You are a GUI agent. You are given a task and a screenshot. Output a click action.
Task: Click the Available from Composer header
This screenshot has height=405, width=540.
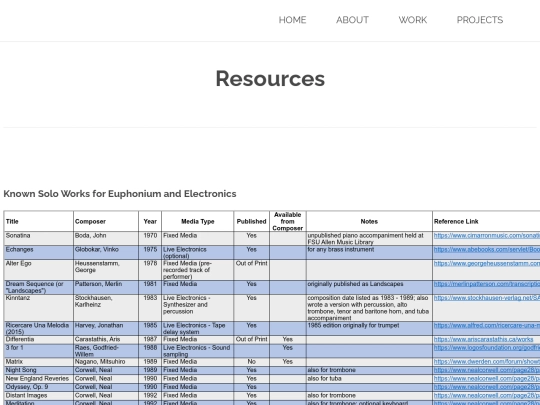[x=288, y=221]
